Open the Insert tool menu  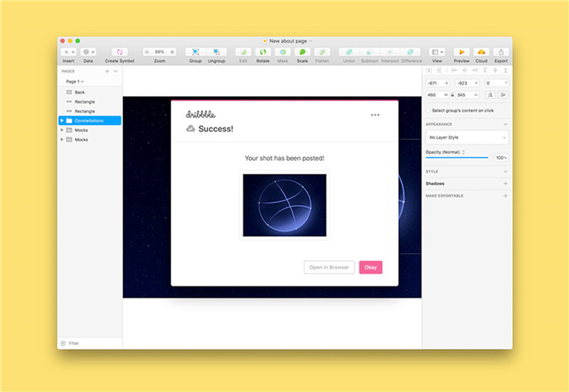coord(68,52)
